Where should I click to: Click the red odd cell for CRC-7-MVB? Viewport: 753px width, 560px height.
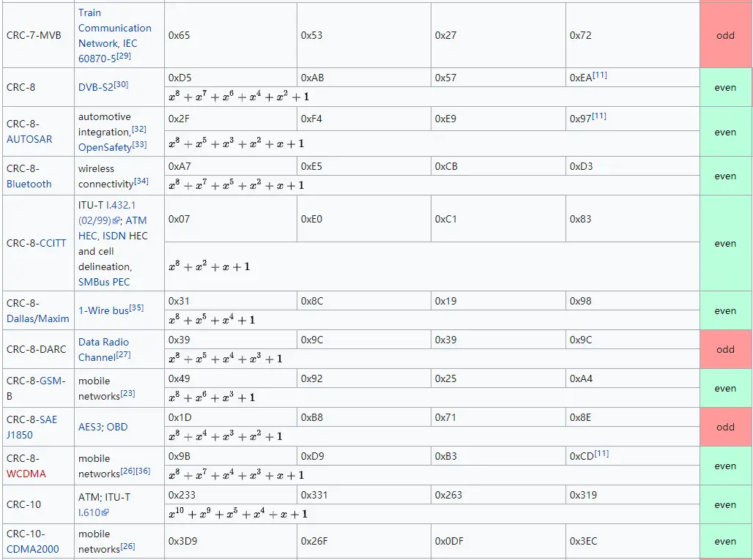coord(725,35)
